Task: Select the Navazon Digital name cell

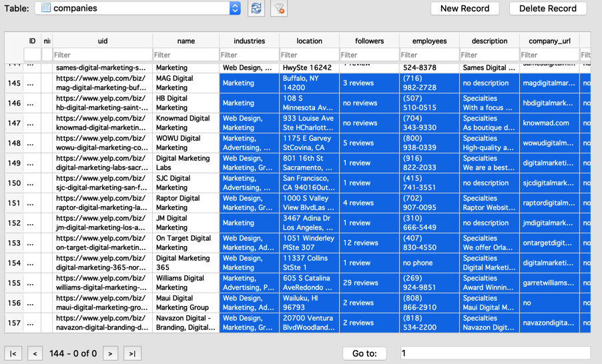Action: point(186,323)
